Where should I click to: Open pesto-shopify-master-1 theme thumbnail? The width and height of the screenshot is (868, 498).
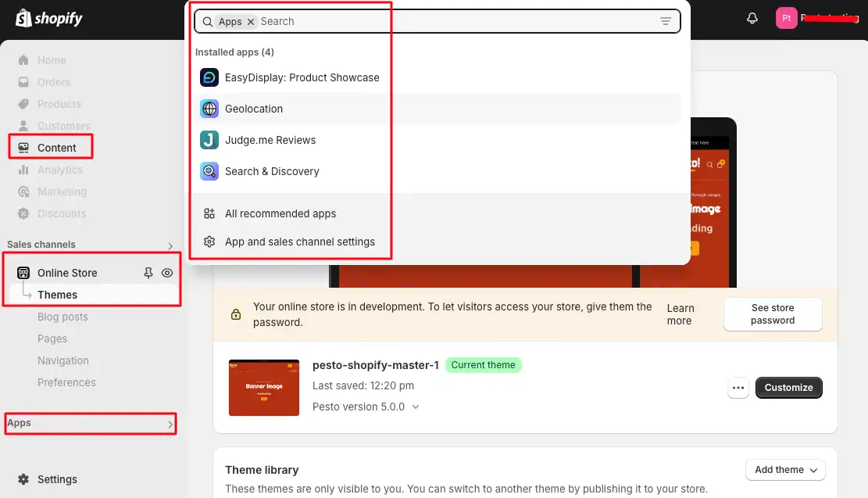[x=264, y=388]
